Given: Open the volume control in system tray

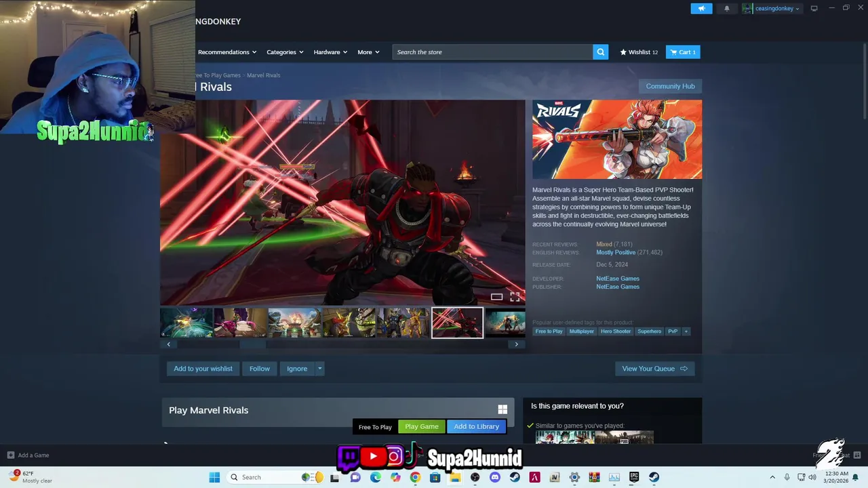Looking at the screenshot, I should tap(812, 477).
